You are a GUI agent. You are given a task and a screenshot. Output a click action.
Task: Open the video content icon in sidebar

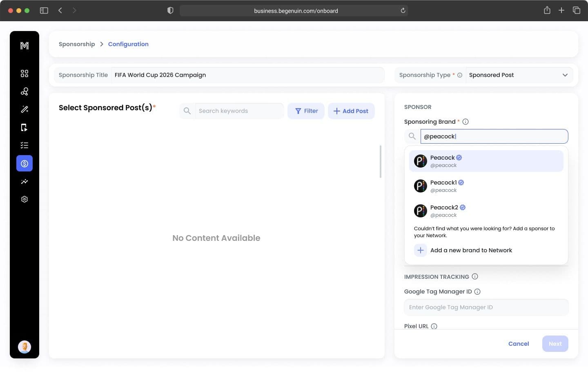pyautogui.click(x=24, y=127)
